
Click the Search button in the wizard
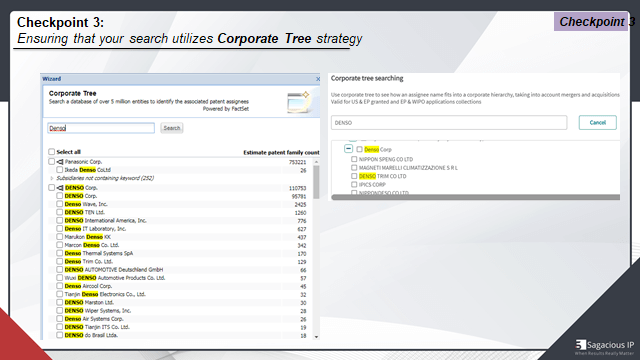pyautogui.click(x=171, y=128)
